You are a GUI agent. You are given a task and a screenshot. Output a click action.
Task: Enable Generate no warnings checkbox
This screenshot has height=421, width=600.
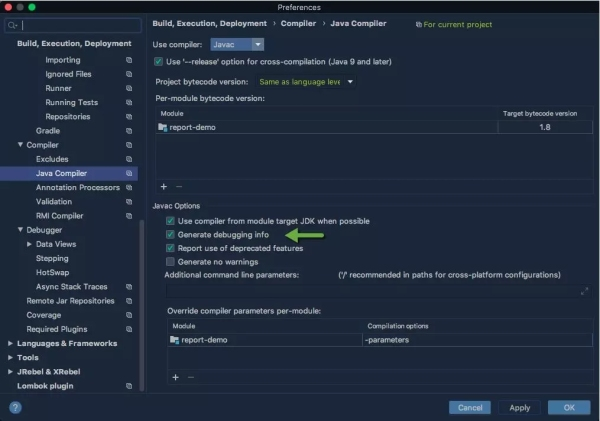coord(170,262)
